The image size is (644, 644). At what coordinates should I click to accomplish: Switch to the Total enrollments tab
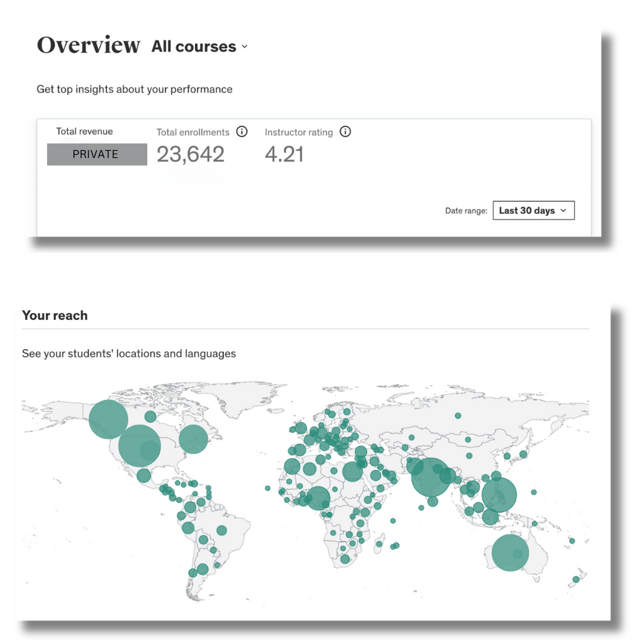[192, 132]
